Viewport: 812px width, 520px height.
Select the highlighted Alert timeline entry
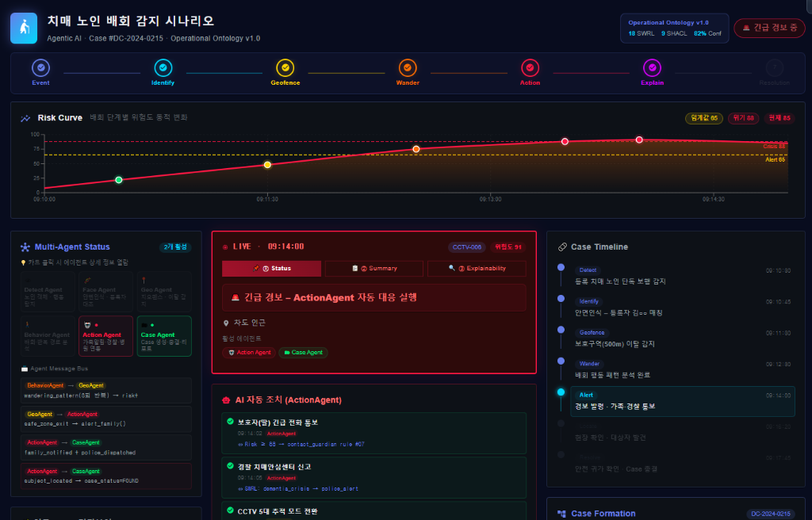(x=683, y=401)
